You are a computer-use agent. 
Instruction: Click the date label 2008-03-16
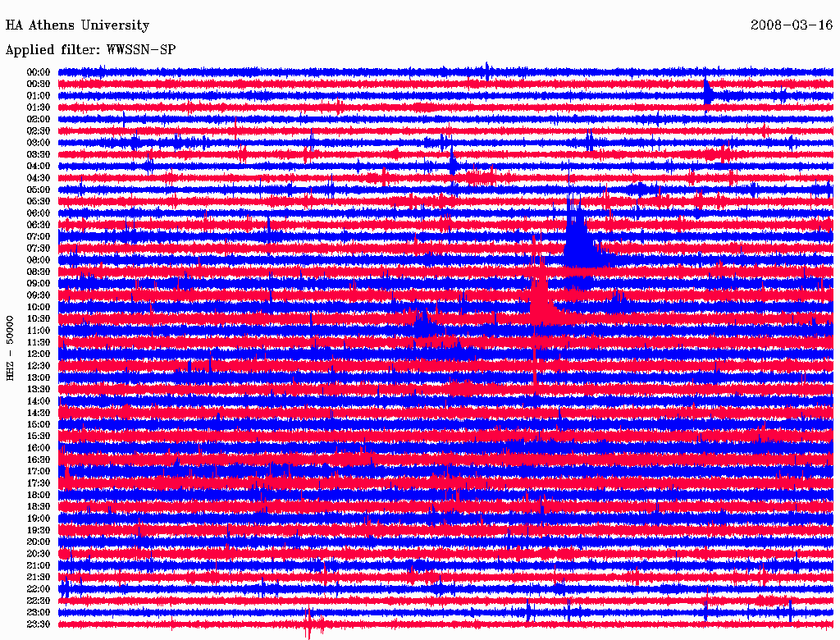pos(792,25)
